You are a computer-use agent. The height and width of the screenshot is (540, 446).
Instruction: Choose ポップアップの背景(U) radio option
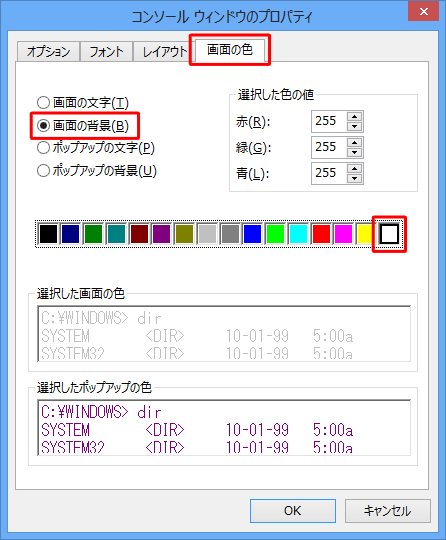tap(97, 170)
